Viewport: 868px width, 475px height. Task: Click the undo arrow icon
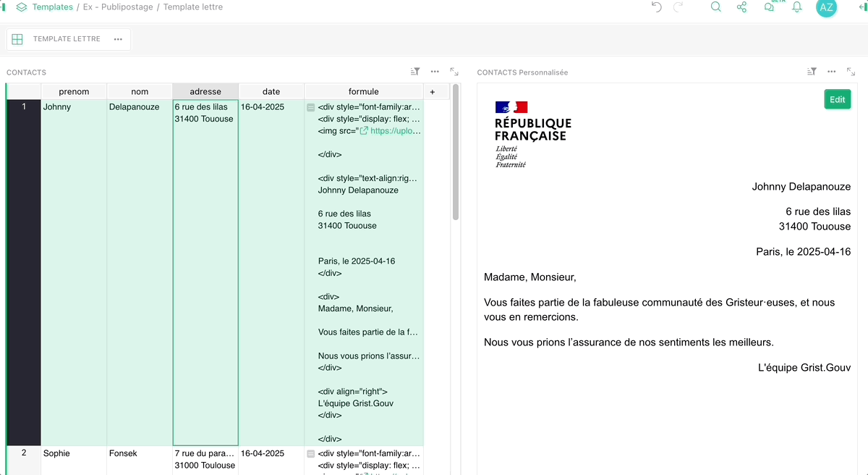656,7
